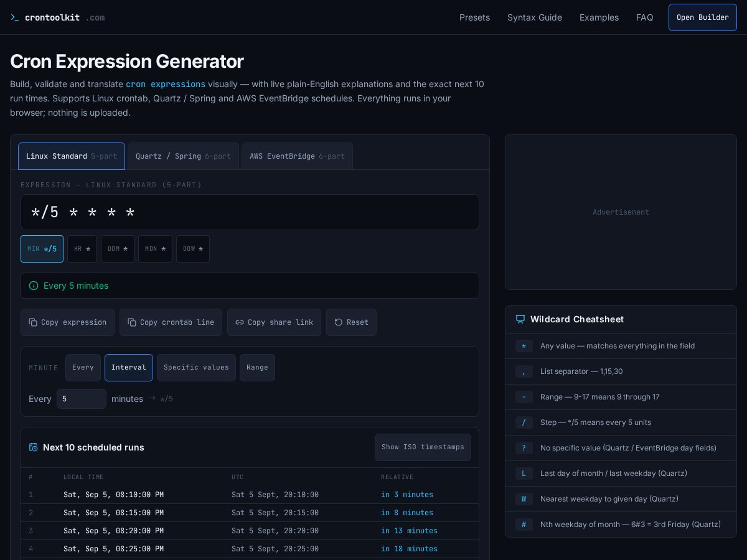Click the Advertisement placeholder box
Image resolution: width=747 pixels, height=560 pixels.
[x=621, y=212]
